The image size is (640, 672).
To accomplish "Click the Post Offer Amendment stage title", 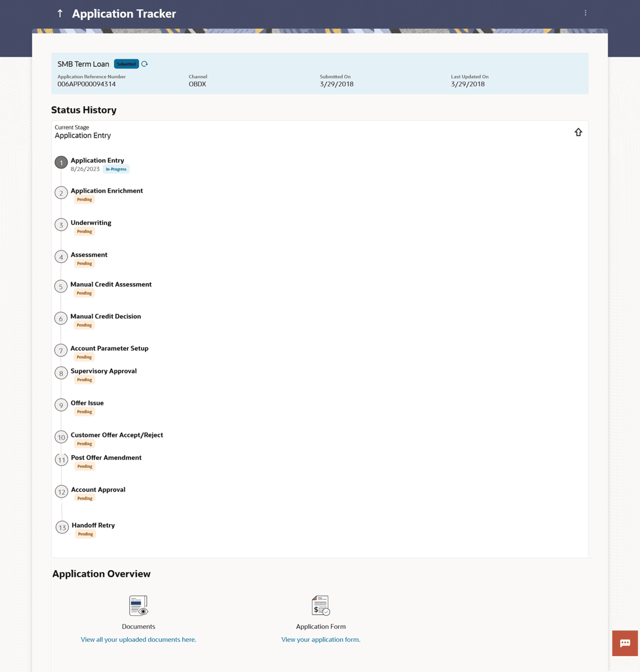I will coord(106,458).
